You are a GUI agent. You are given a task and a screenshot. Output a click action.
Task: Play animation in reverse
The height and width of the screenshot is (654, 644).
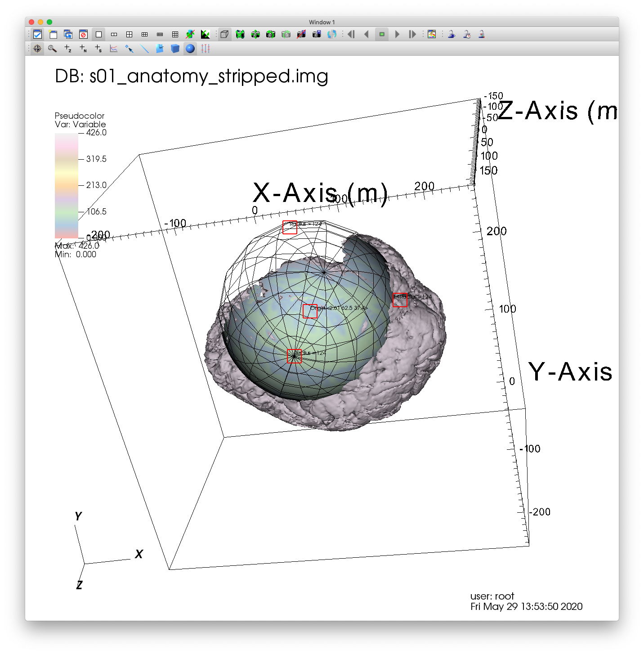click(x=367, y=34)
